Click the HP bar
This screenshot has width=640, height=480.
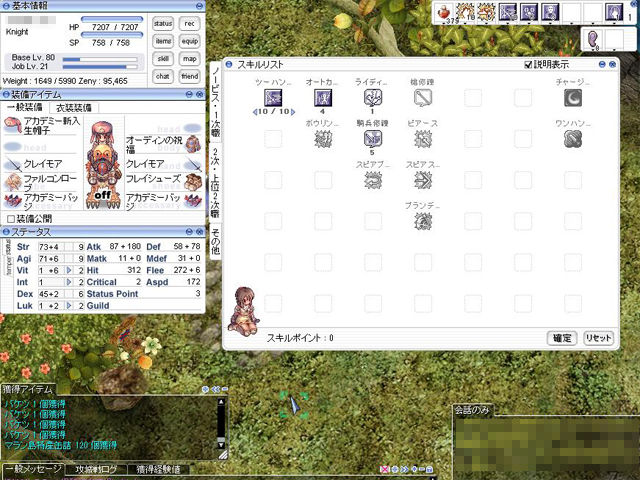112,19
